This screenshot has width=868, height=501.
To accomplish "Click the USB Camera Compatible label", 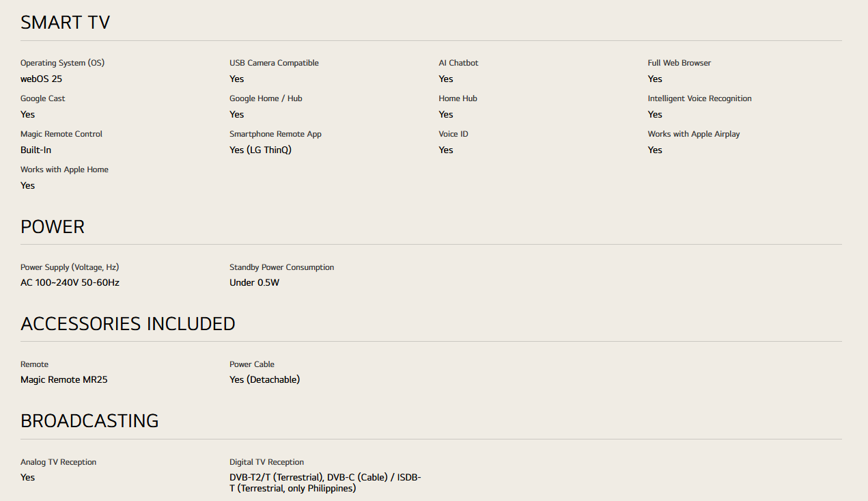I will pos(274,63).
